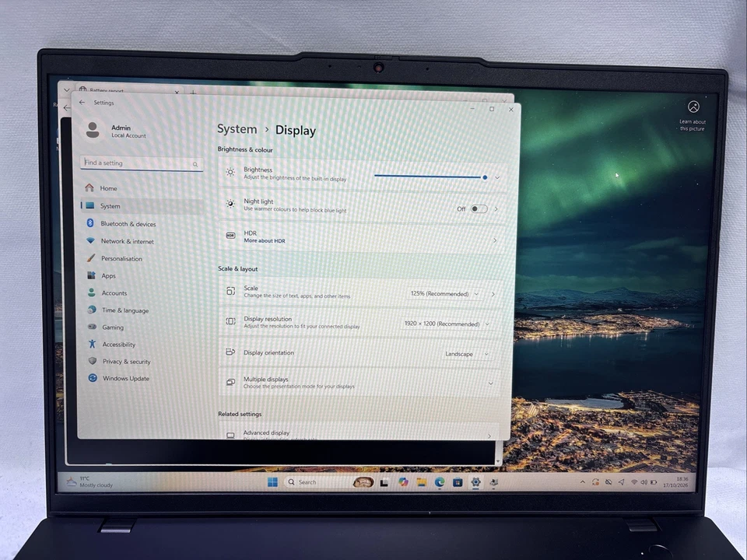
Task: Click the HDR badge icon
Action: (x=230, y=235)
